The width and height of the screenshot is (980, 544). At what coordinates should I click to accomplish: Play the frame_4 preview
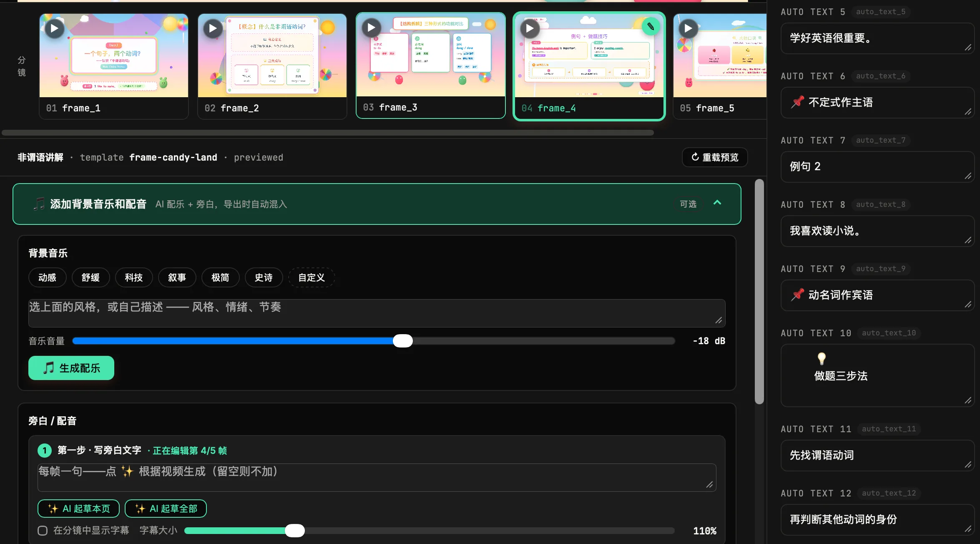pyautogui.click(x=530, y=28)
